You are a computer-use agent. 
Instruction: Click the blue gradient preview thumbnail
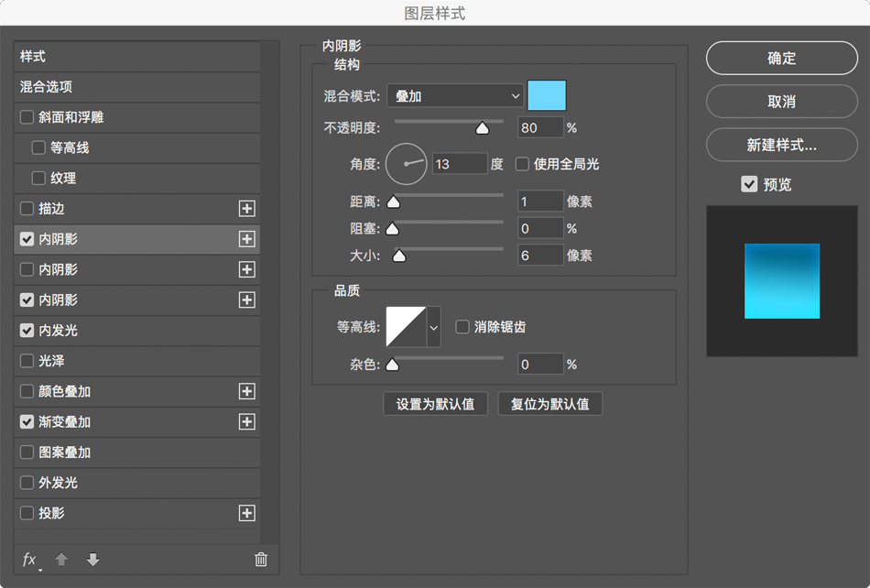[x=782, y=281]
